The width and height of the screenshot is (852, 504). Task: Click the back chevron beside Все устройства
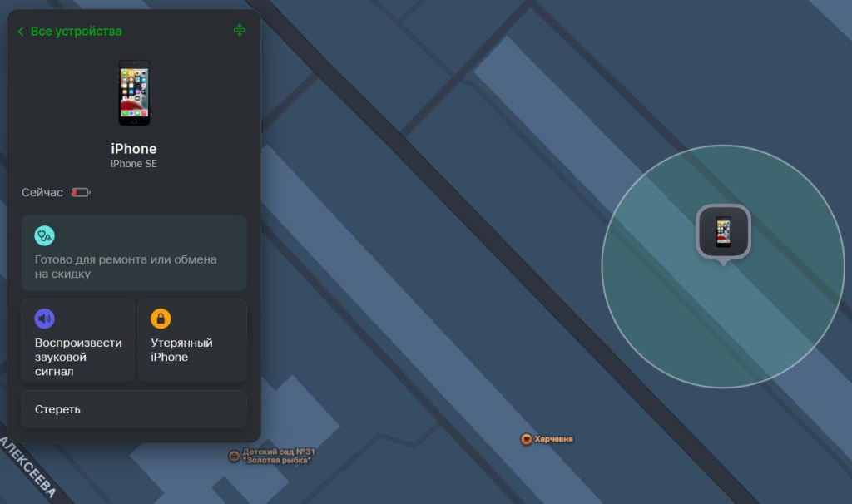coord(21,32)
